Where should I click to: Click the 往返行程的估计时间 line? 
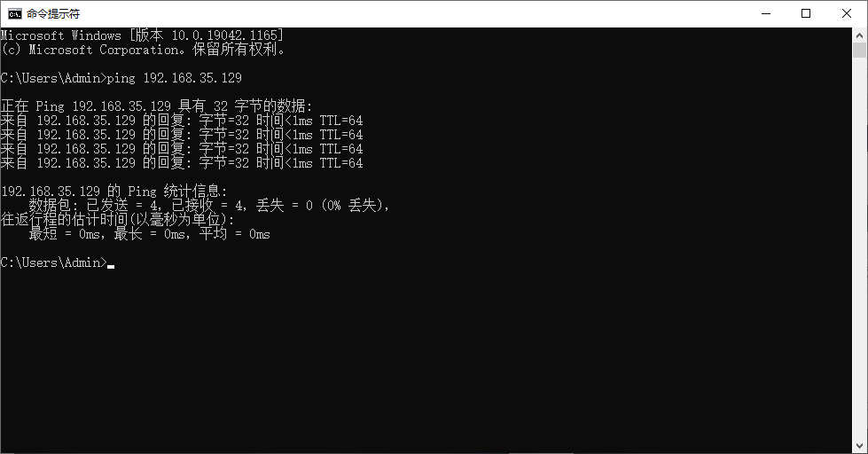[118, 220]
